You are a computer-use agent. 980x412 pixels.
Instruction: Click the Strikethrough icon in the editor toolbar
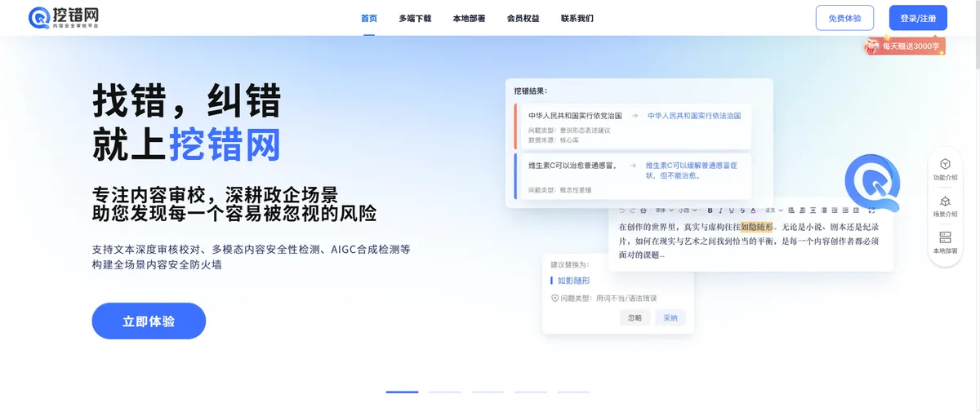pos(742,210)
